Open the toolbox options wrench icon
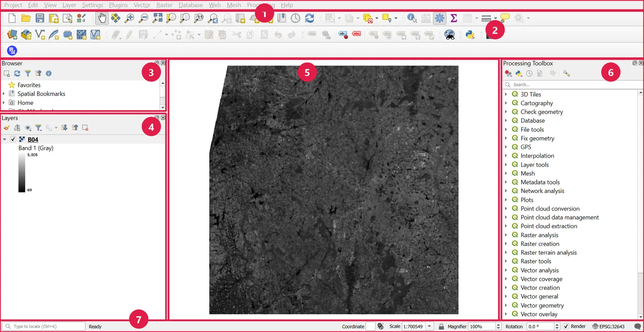This screenshot has width=644, height=332. click(566, 74)
